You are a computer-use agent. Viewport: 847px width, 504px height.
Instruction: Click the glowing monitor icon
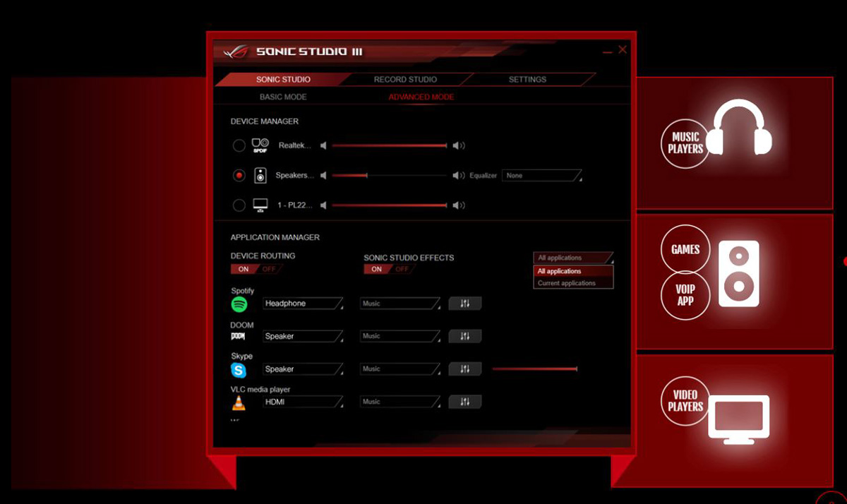pos(738,419)
